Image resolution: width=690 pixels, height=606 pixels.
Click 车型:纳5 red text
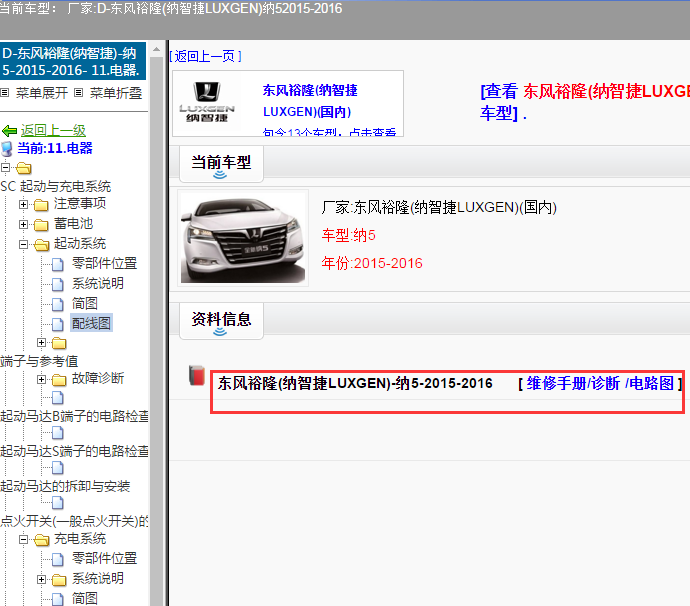point(348,235)
